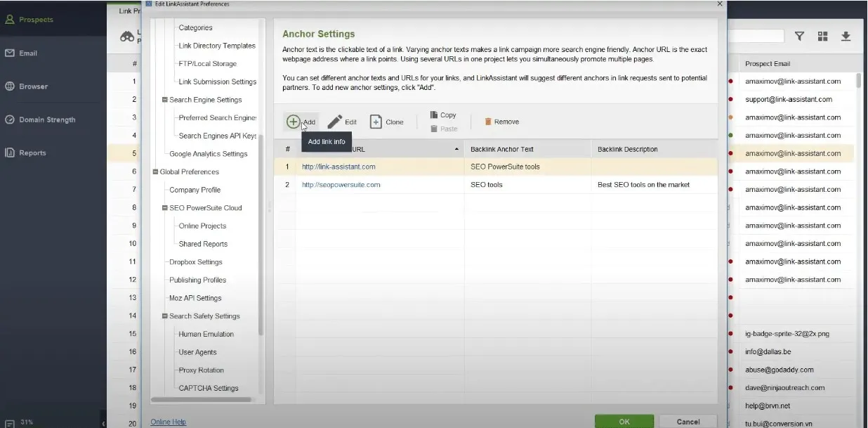Confirm preferences with the OK button
Viewport: 868px width, 428px height.
point(624,422)
